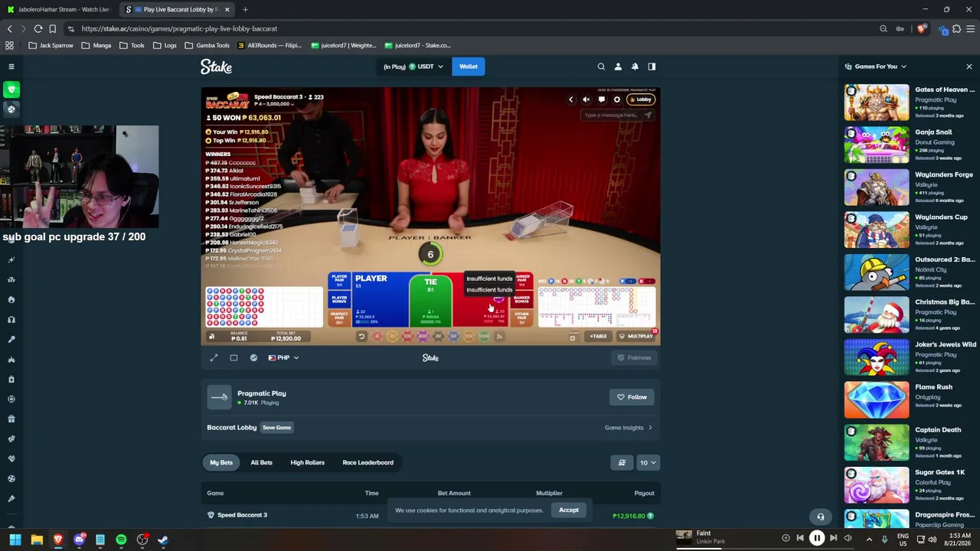Screen dimensions: 980x551
Task: Follow Pragmatic Play
Action: tap(632, 397)
